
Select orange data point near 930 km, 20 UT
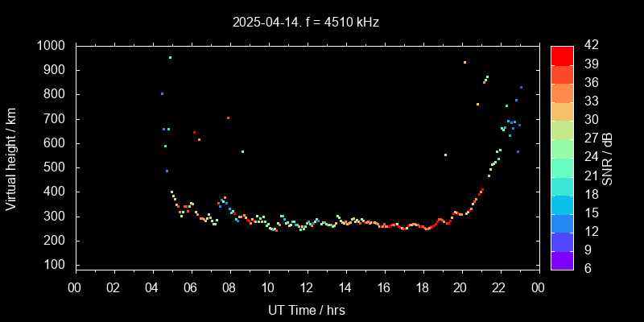[464, 62]
